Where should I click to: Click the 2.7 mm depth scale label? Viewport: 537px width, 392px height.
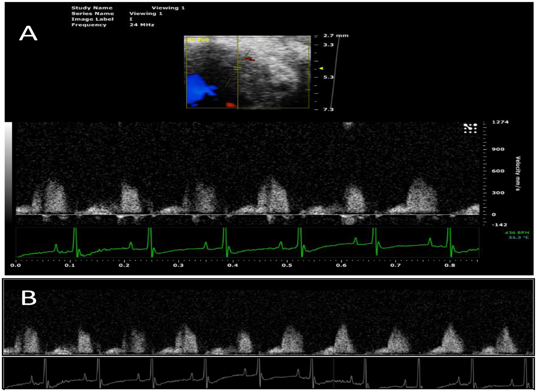335,35
